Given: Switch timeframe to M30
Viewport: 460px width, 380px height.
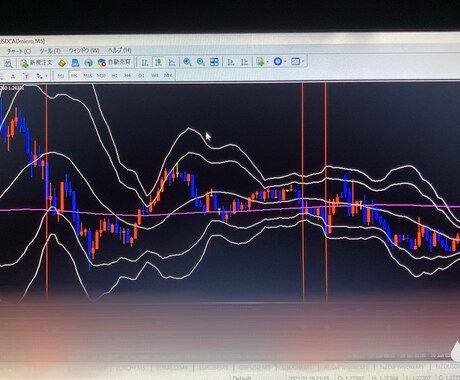Looking at the screenshot, I should [x=101, y=76].
